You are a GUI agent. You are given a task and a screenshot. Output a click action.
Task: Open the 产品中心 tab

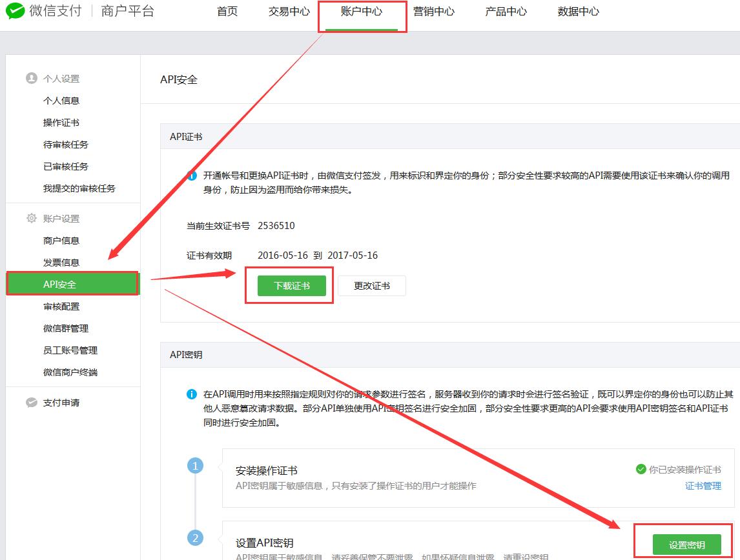[506, 12]
